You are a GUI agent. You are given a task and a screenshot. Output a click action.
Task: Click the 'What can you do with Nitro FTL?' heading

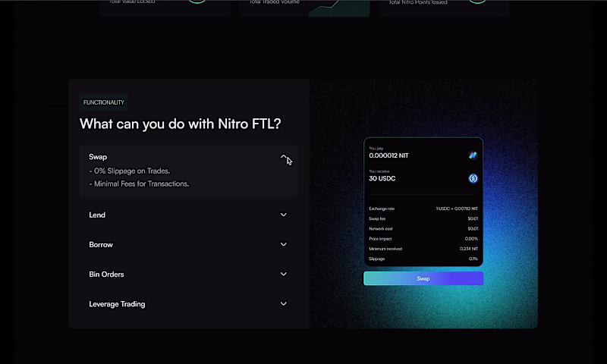[x=181, y=124]
